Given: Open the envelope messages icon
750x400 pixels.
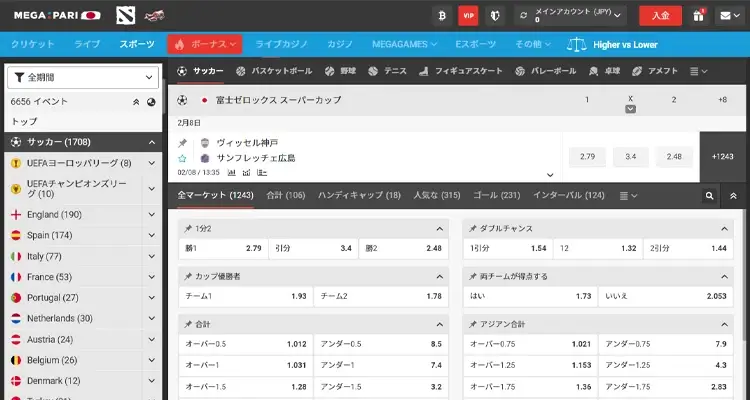Looking at the screenshot, I should point(730,16).
